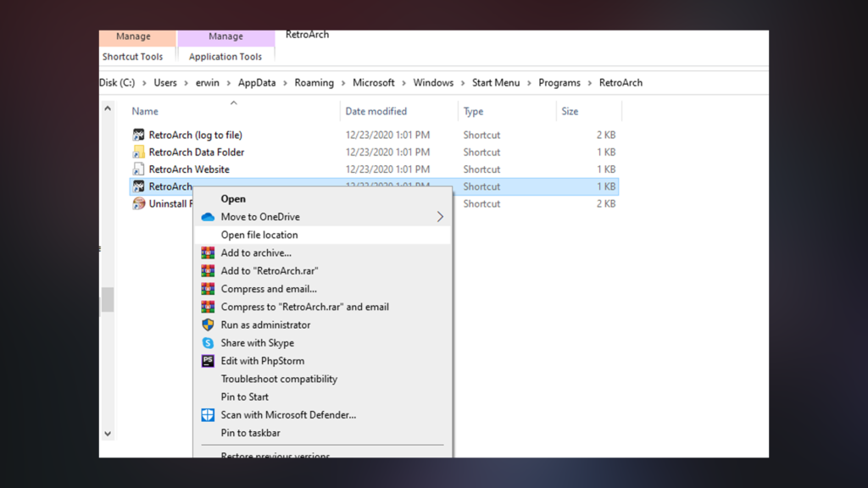868x488 pixels.
Task: Jump to Start Menu in address bar
Action: 496,83
